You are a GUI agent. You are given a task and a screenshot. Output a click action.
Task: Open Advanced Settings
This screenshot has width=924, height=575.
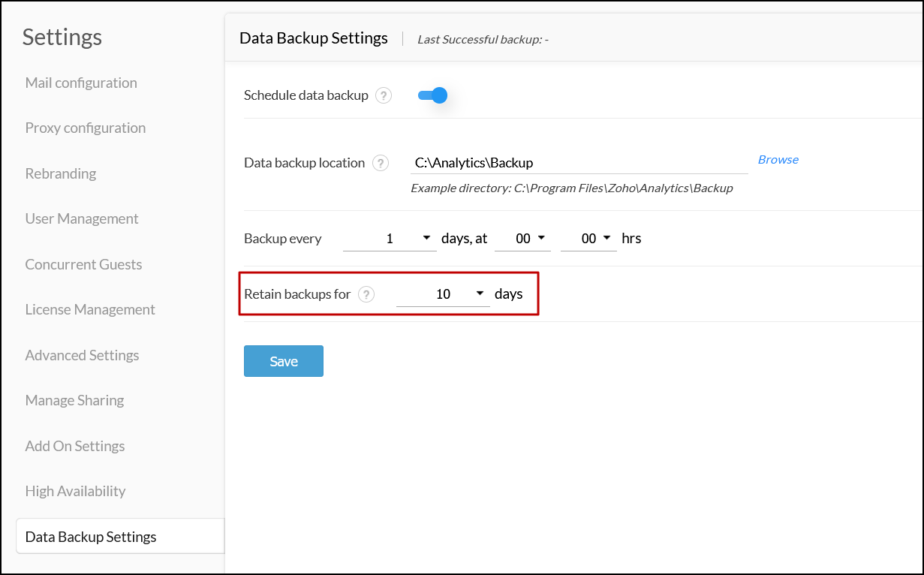click(x=82, y=355)
